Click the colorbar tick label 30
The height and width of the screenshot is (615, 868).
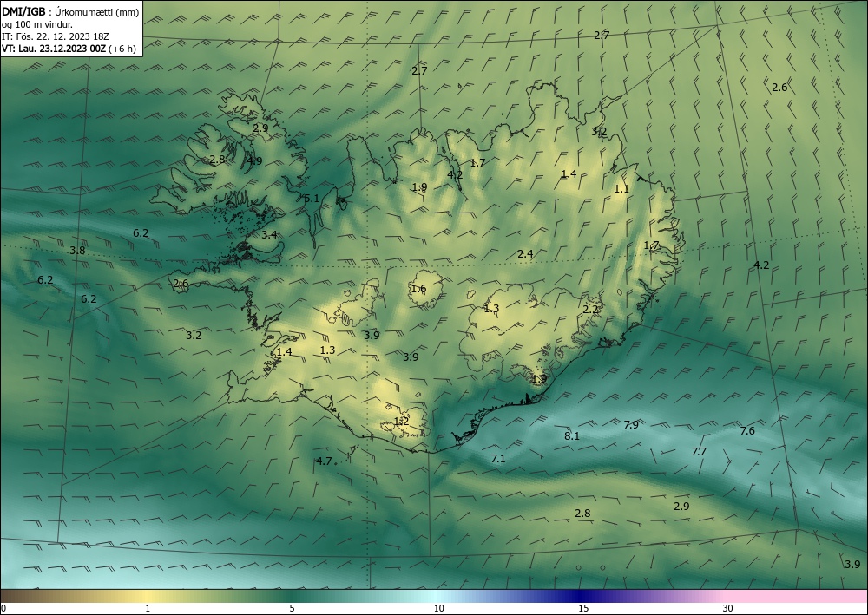coord(728,608)
